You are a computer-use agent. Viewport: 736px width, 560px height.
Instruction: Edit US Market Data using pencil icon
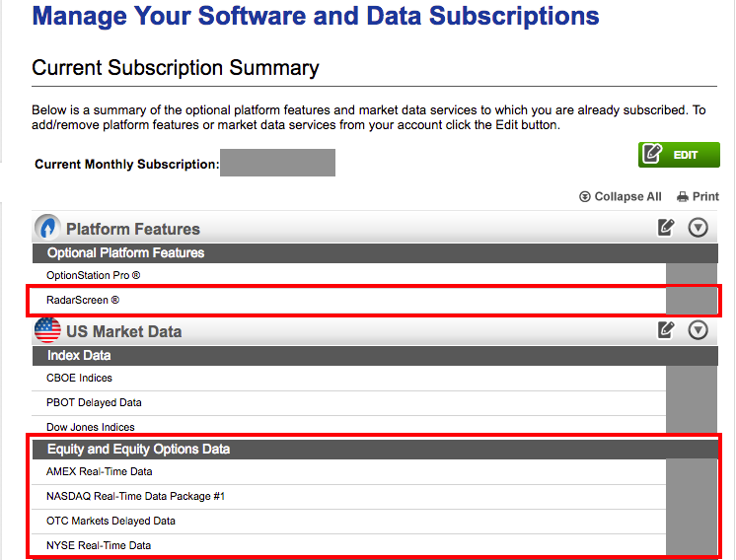pyautogui.click(x=666, y=330)
